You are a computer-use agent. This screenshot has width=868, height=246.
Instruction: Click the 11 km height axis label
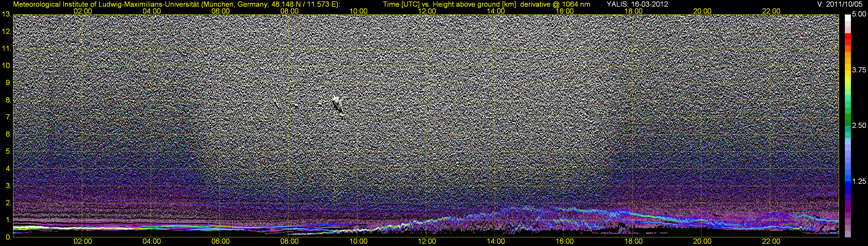(6, 49)
